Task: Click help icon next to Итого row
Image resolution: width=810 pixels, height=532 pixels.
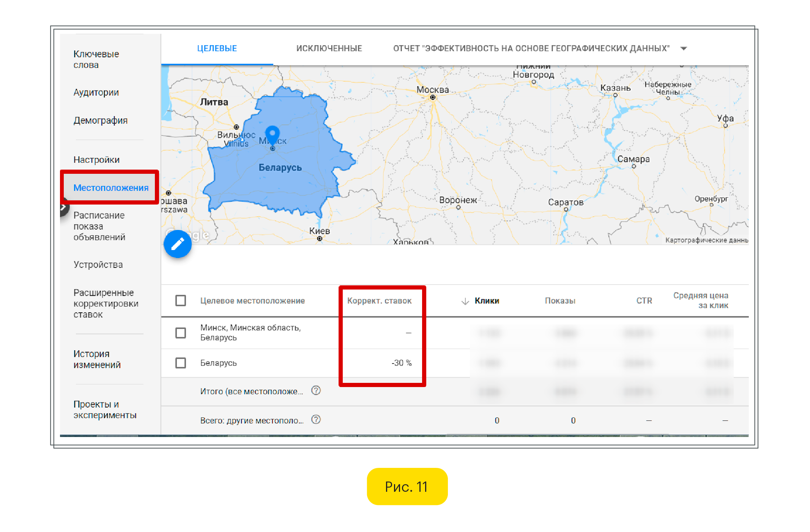Action: (316, 390)
